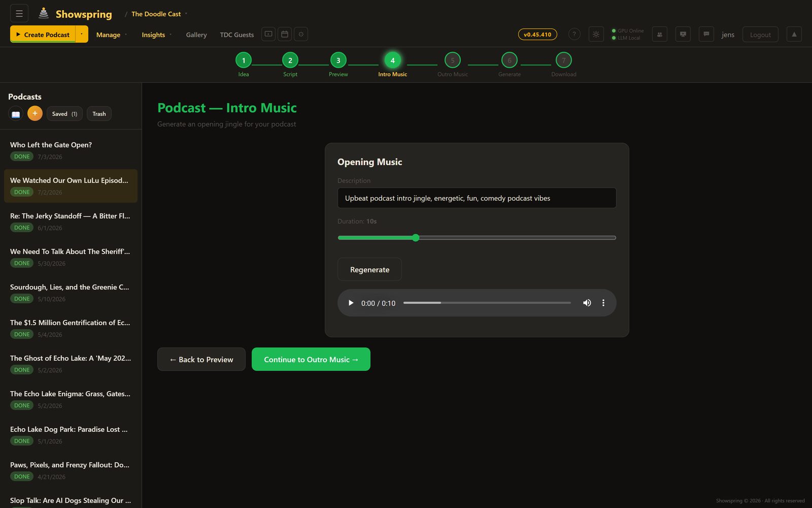Click the Logout button

(760, 34)
